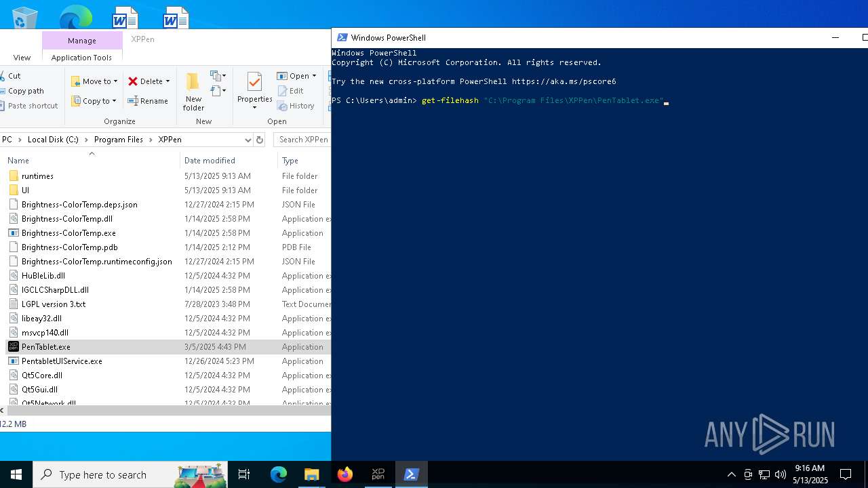Click the Copy to folder icon
The height and width of the screenshot is (488, 868).
76,101
